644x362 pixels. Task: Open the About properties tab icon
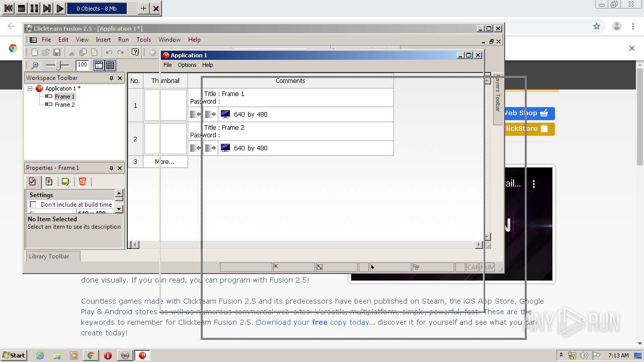click(x=65, y=182)
